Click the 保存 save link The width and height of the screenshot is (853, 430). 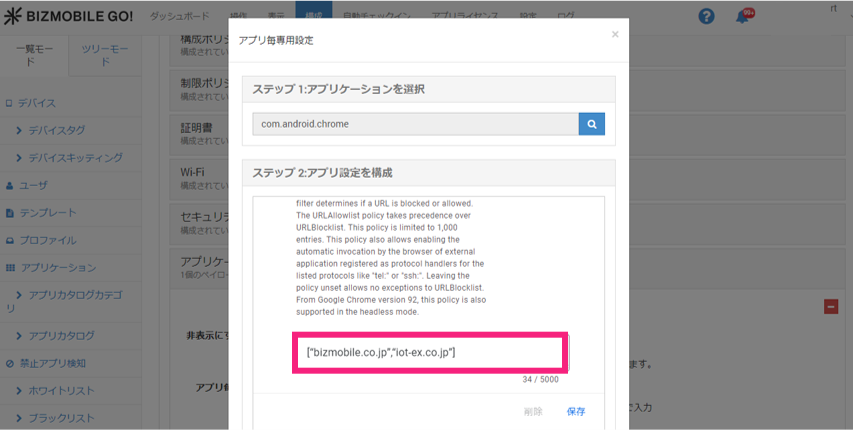pyautogui.click(x=576, y=411)
